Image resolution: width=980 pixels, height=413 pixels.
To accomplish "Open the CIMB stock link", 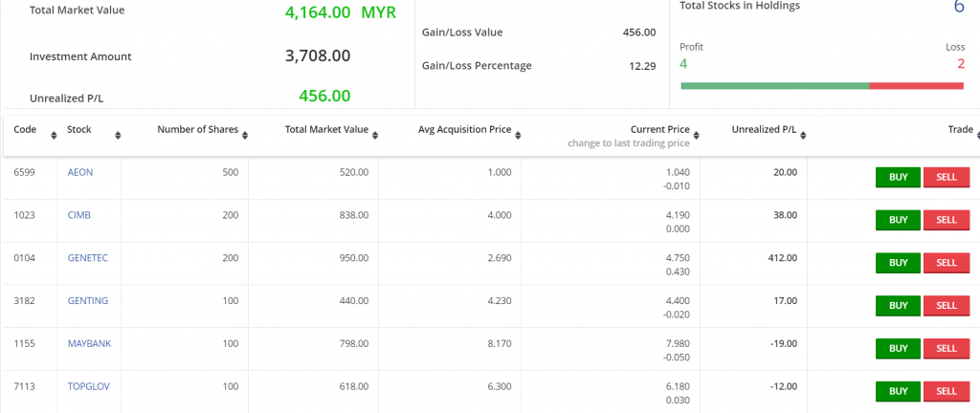I will click(x=79, y=215).
